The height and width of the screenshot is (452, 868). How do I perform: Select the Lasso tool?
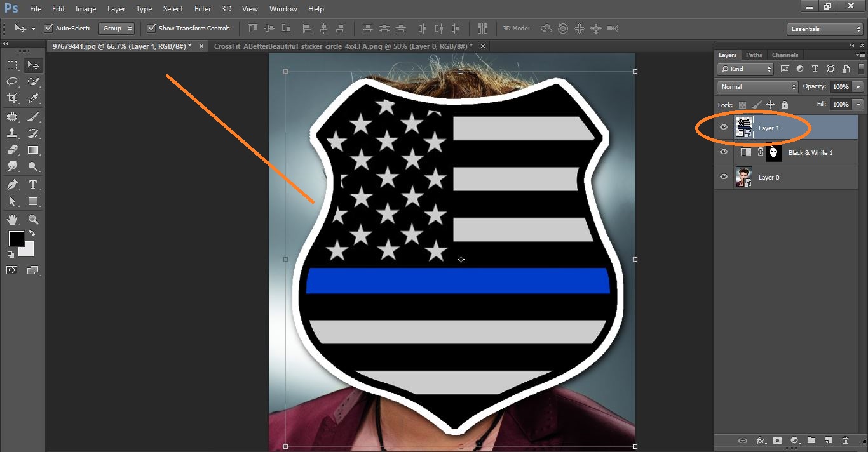coord(13,81)
